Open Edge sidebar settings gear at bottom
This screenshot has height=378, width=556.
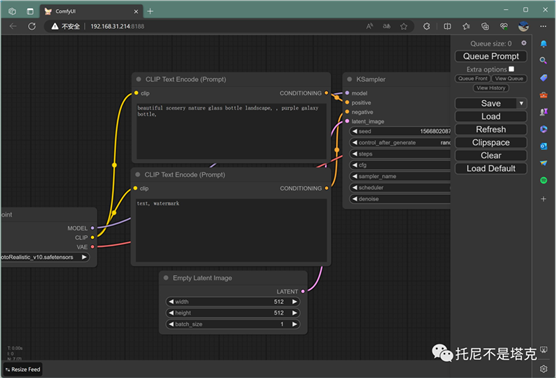[x=543, y=369]
